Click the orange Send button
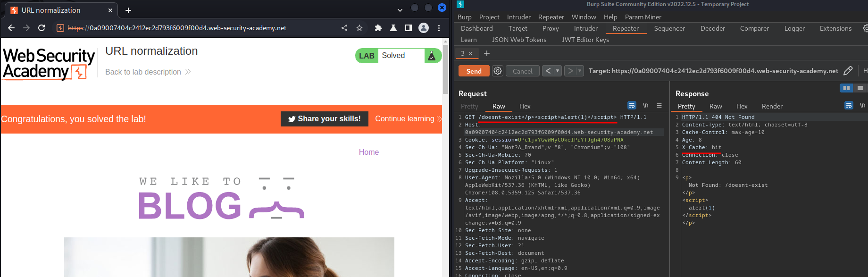This screenshot has height=277, width=868. 474,71
